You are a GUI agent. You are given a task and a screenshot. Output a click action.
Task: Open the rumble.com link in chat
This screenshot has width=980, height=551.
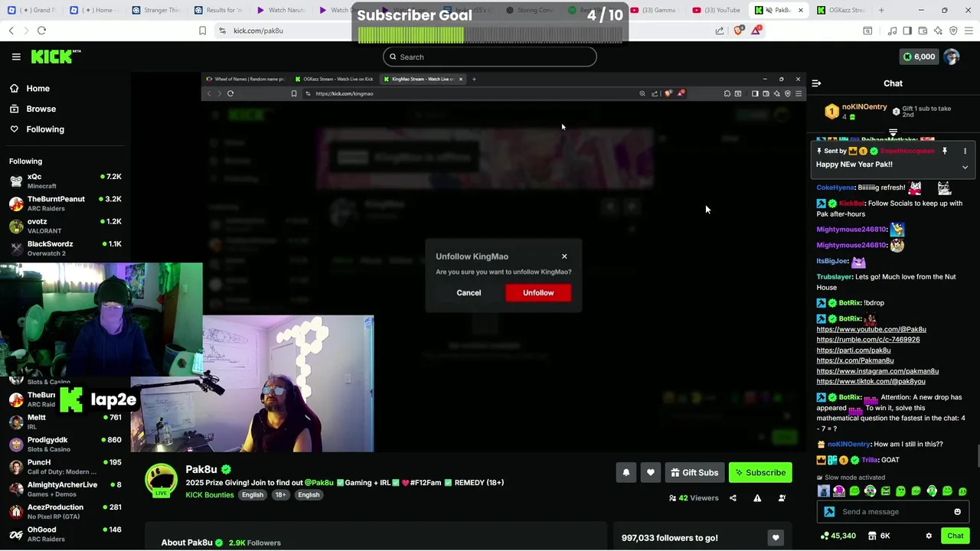click(868, 340)
